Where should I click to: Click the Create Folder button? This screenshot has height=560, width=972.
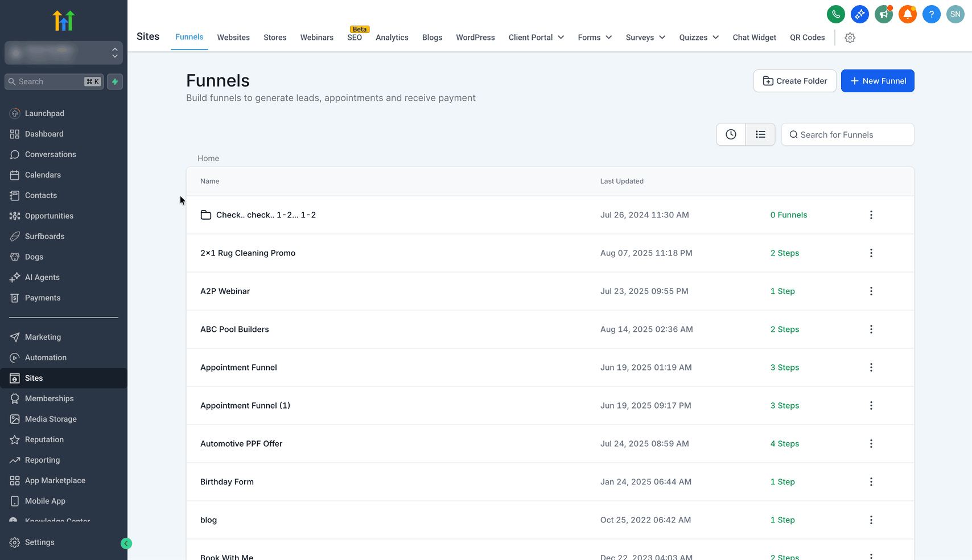[794, 81]
